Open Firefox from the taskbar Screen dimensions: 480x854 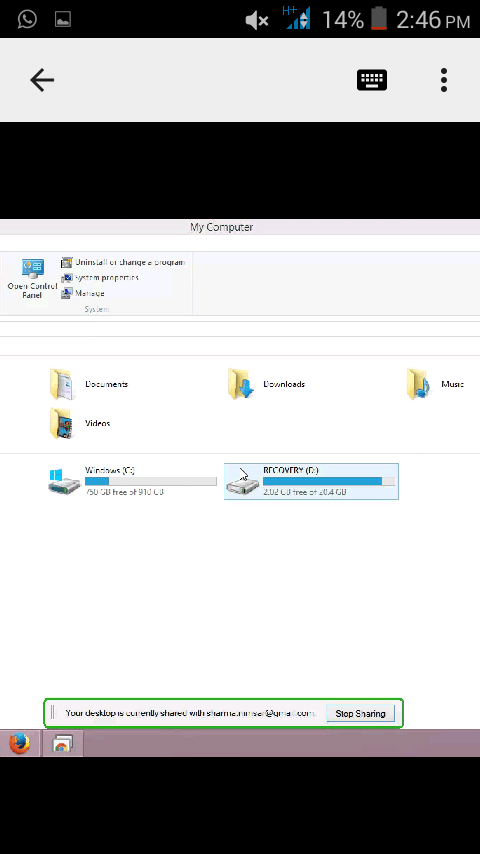pyautogui.click(x=20, y=743)
